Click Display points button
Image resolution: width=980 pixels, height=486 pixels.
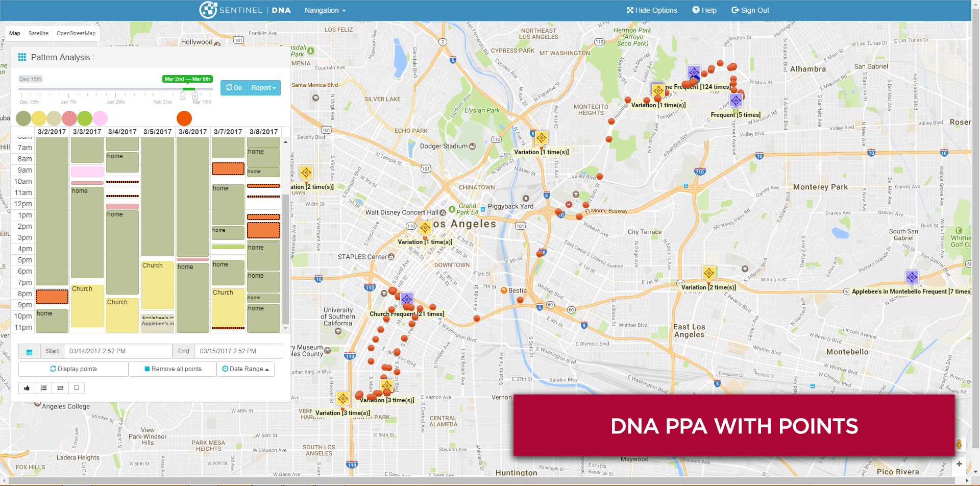[73, 369]
